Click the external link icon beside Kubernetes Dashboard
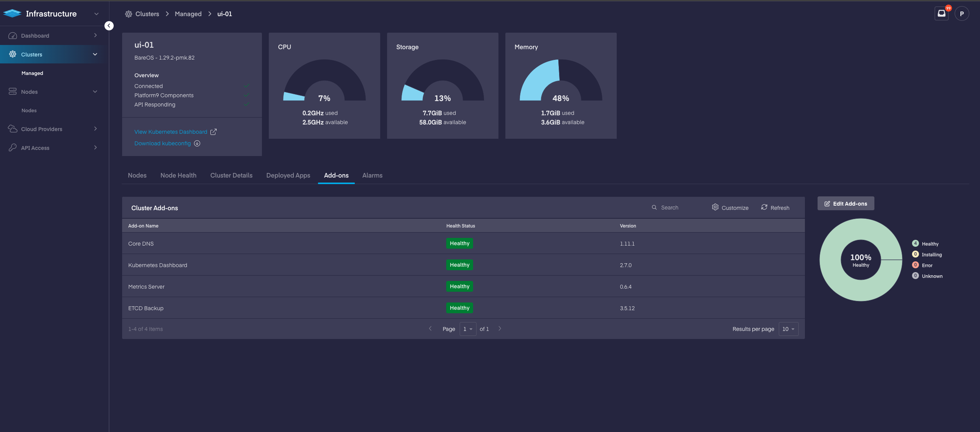Screen dimensions: 980x432 coord(214,132)
